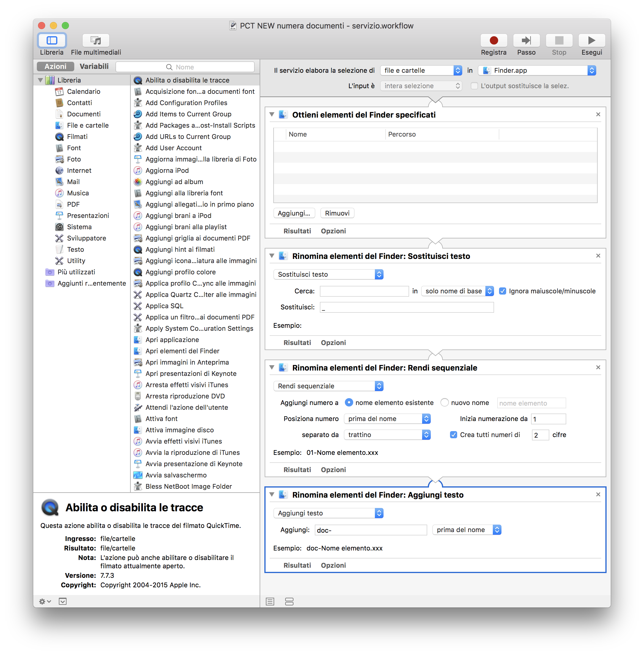Toggle the Libreria panel button
This screenshot has height=655, width=644.
point(52,41)
